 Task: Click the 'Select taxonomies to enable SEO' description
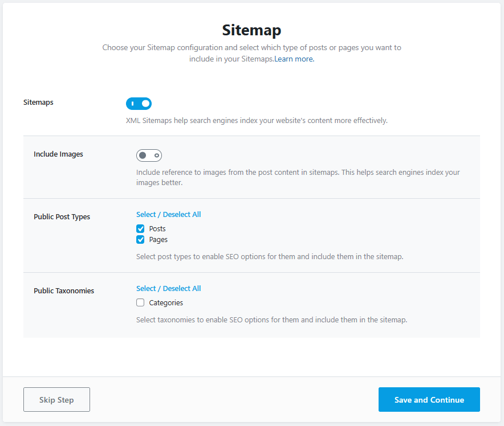coord(271,320)
